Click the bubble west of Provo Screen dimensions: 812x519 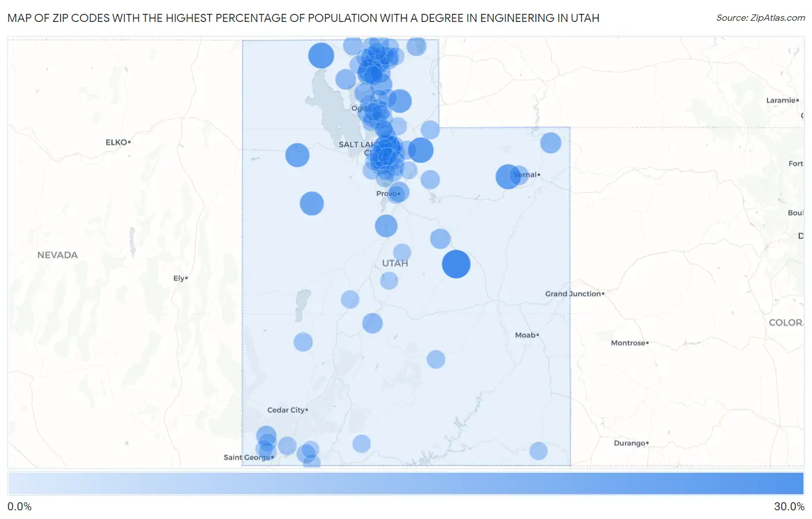click(x=312, y=204)
